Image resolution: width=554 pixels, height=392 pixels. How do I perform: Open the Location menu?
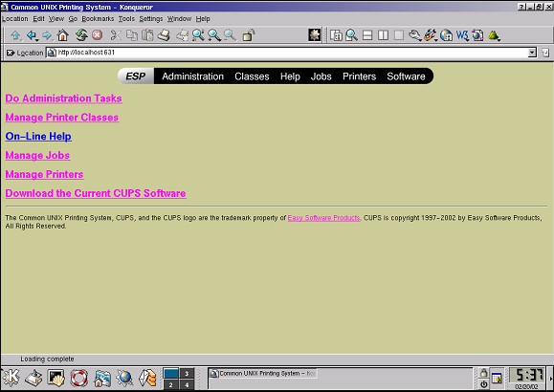15,19
